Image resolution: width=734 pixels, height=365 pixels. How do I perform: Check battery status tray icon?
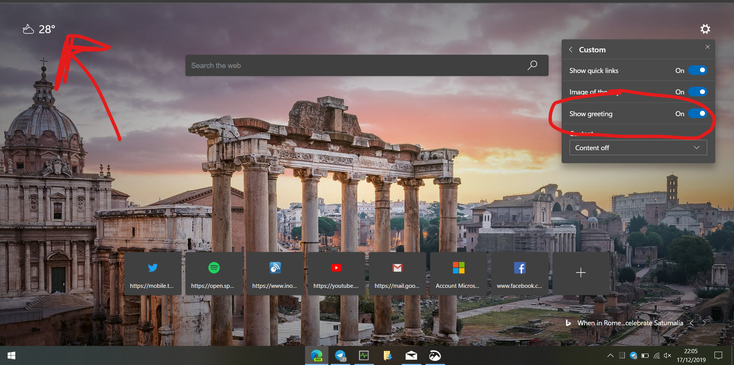[645, 356]
